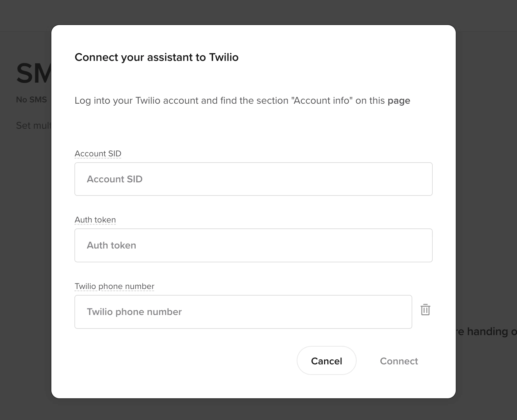This screenshot has height=420, width=517.
Task: Click the Account SID placeholder text
Action: pos(114,179)
